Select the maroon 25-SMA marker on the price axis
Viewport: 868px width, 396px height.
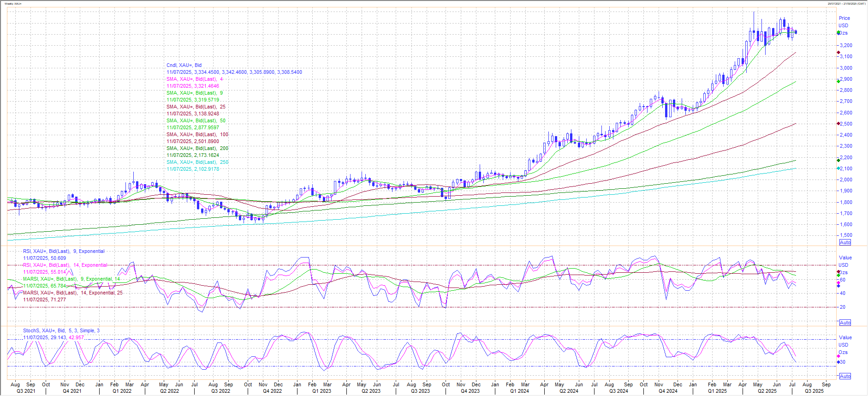point(838,53)
